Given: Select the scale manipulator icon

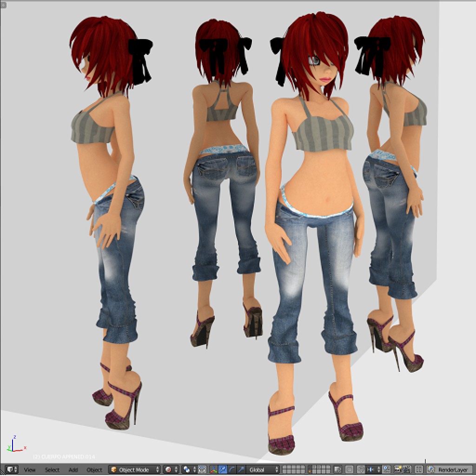Looking at the screenshot, I should tap(241, 469).
